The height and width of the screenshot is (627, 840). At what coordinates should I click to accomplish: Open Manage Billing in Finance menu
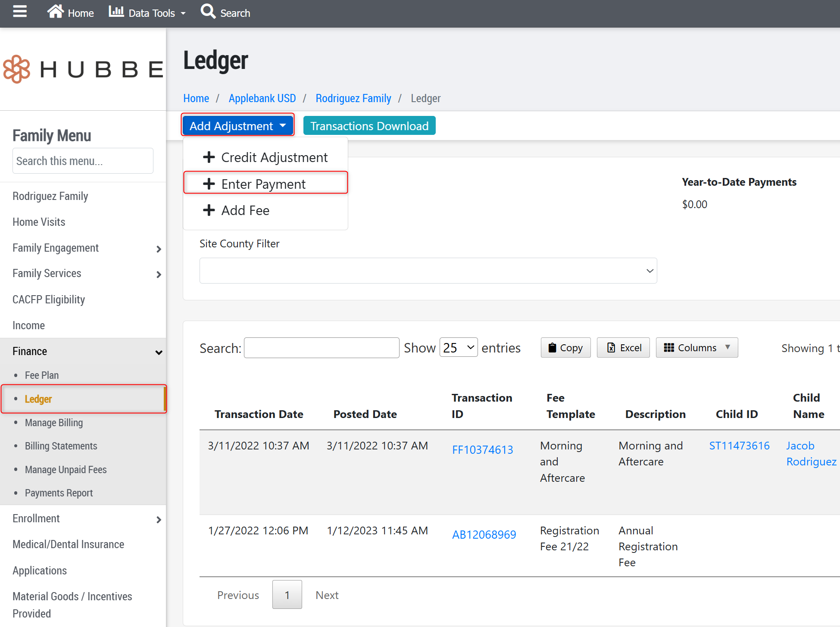tap(54, 423)
